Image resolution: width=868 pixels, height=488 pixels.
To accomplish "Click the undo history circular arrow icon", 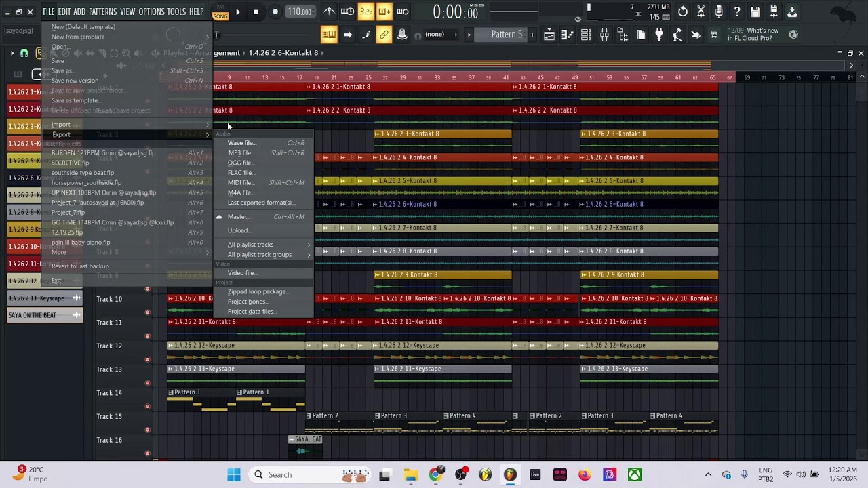I will click(x=682, y=12).
